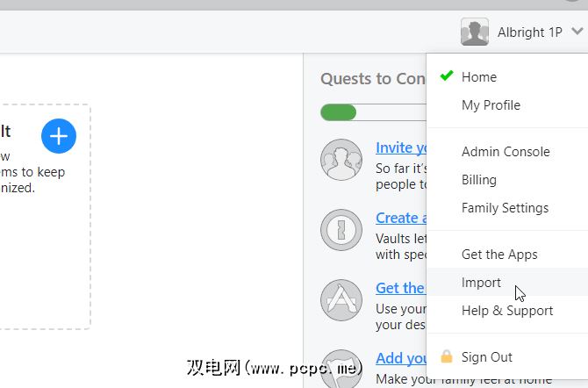This screenshot has width=588, height=388.
Task: Open My Profile from the menu
Action: [491, 105]
